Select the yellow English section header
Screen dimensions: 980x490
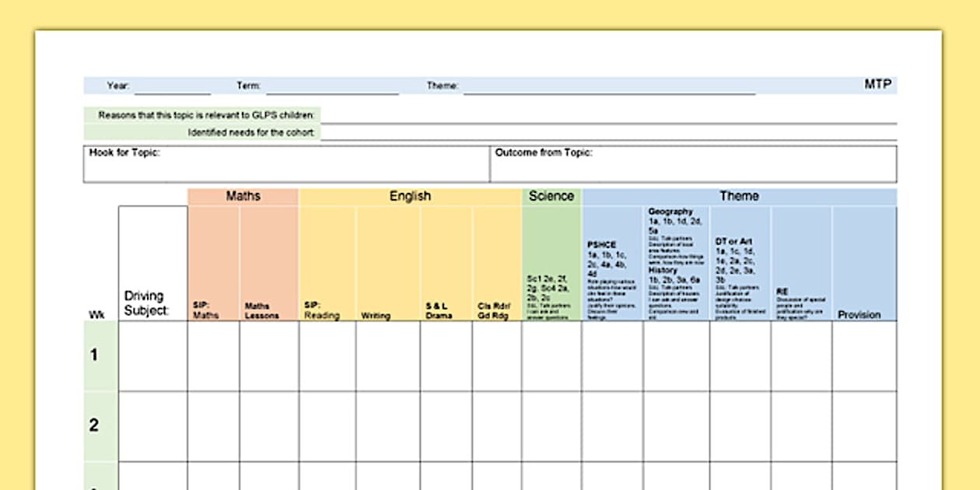tap(410, 197)
